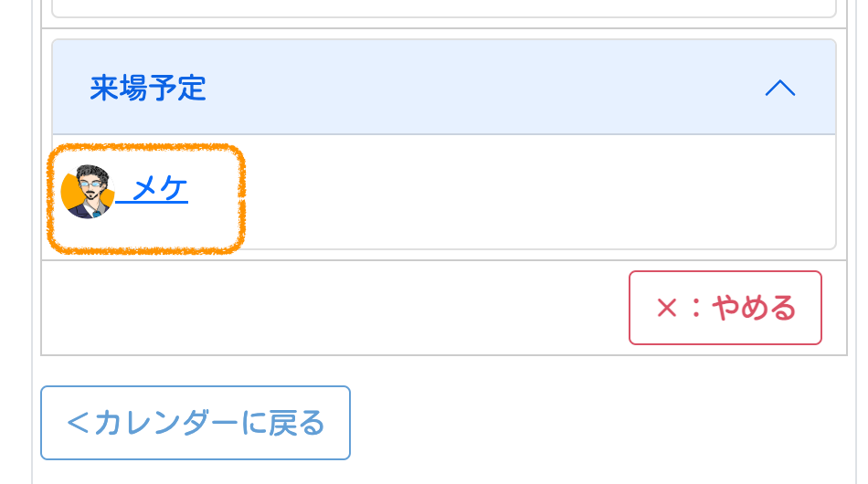Click the upward chevron icon
The image size is (868, 484).
tap(779, 89)
